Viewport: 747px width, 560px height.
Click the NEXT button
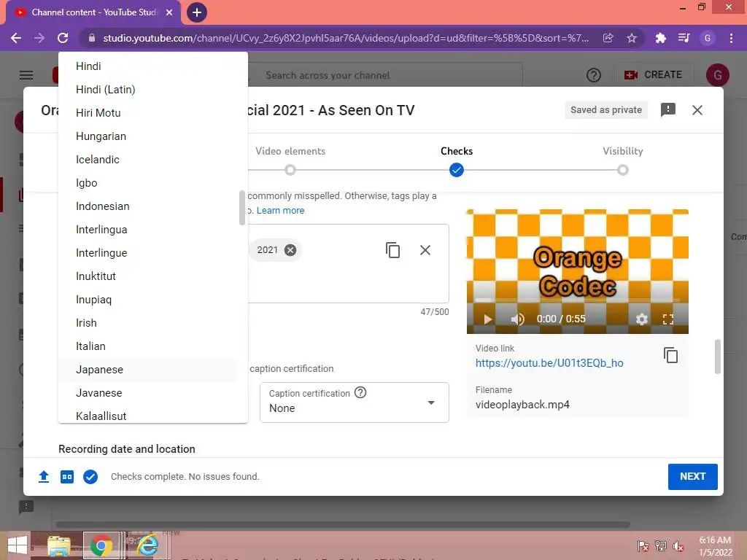(x=693, y=477)
